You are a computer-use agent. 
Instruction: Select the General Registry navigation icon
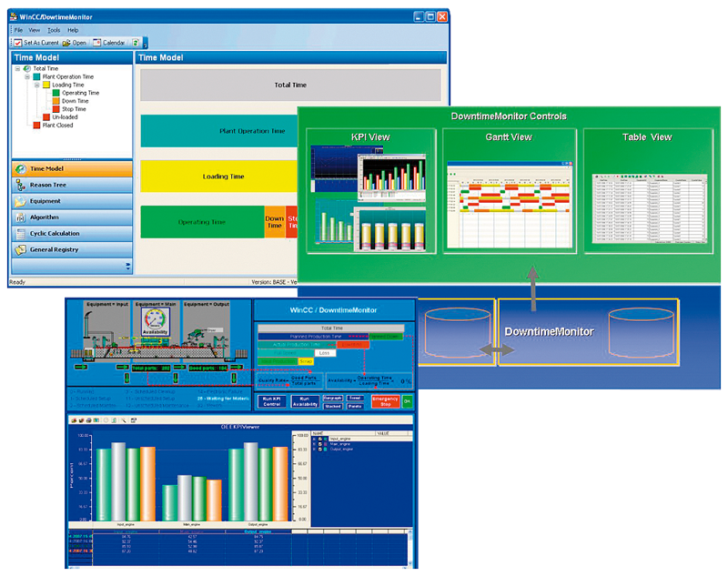click(x=20, y=249)
